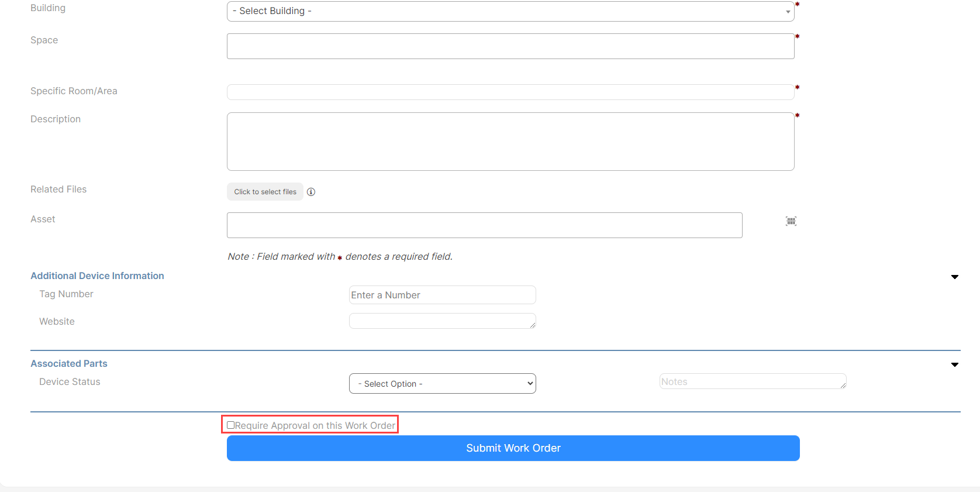Click the Associated Parts heading
This screenshot has height=492, width=980.
click(69, 363)
